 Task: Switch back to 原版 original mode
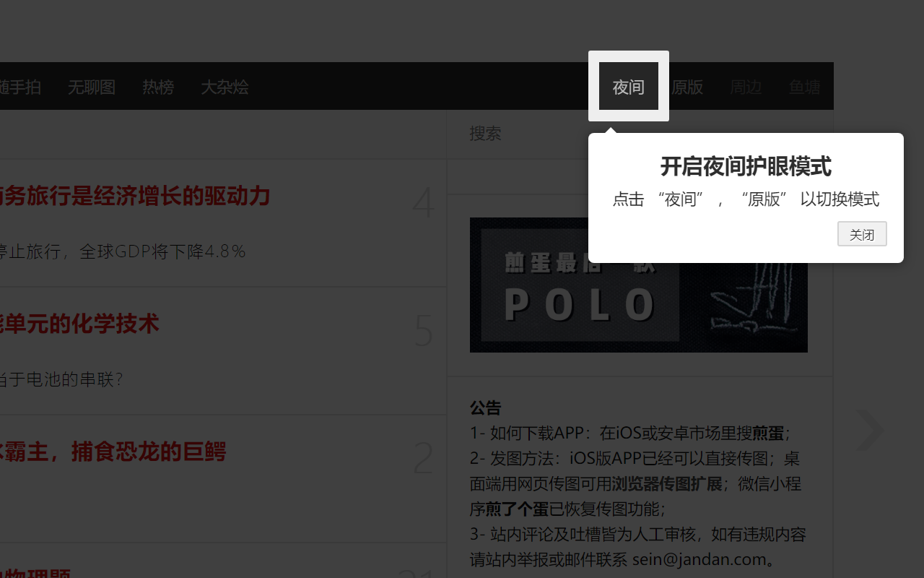coord(687,87)
